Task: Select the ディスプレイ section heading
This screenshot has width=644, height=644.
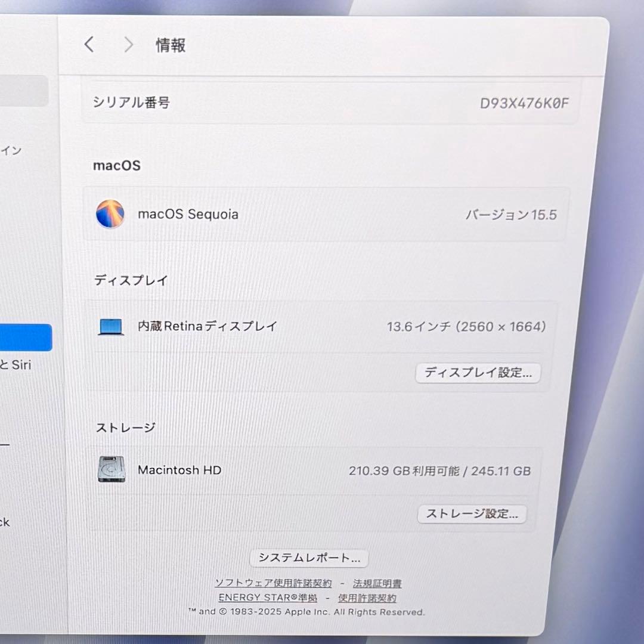Action: pos(131,280)
